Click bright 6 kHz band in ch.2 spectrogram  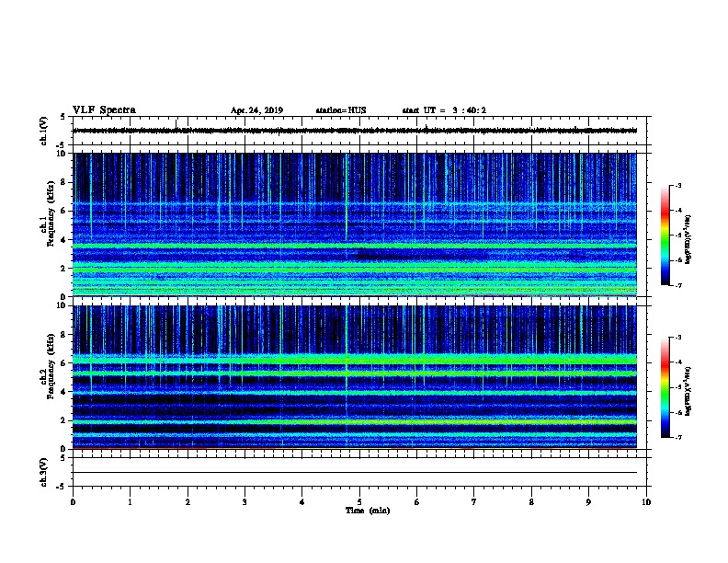[x=355, y=359]
